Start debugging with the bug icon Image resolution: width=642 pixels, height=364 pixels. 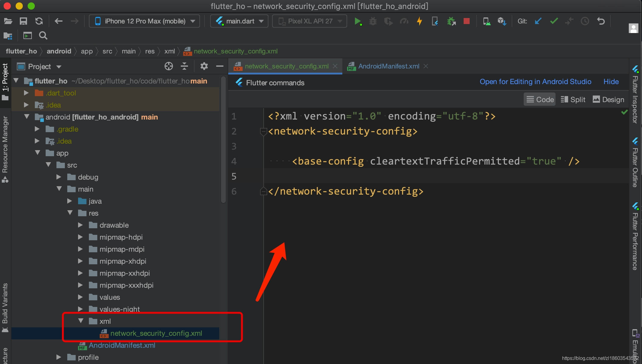[x=373, y=21]
